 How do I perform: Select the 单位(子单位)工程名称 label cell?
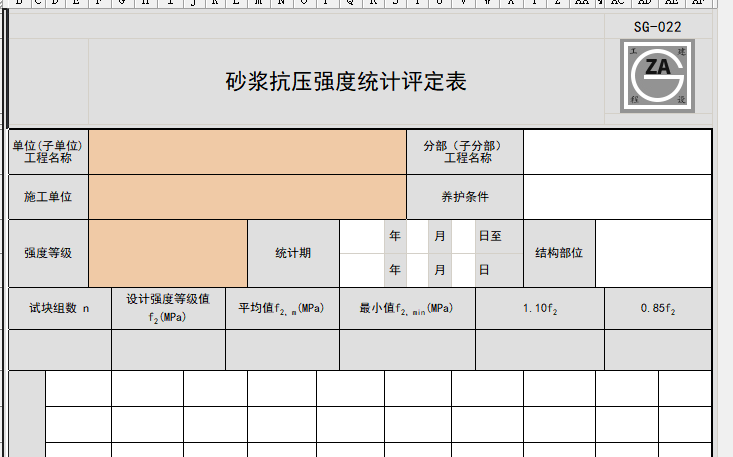tap(48, 152)
